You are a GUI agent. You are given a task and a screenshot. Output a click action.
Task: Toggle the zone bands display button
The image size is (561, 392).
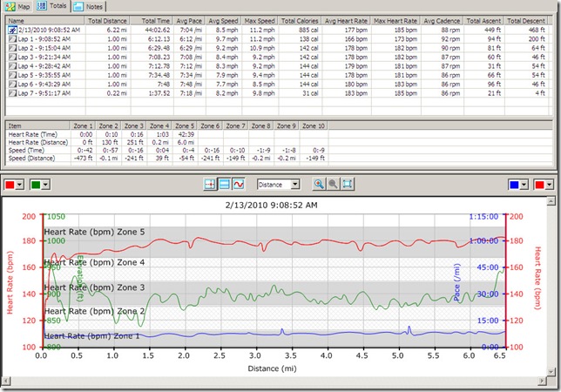225,184
